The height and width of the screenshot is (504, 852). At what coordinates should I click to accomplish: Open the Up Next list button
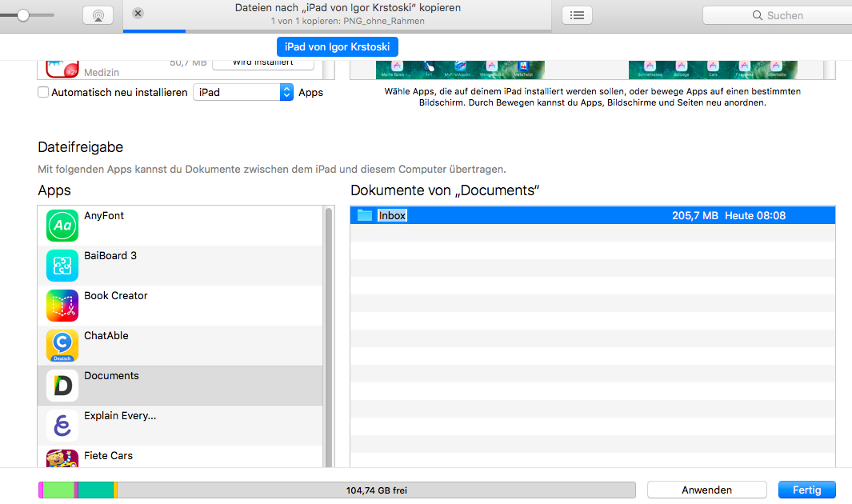[x=577, y=15]
